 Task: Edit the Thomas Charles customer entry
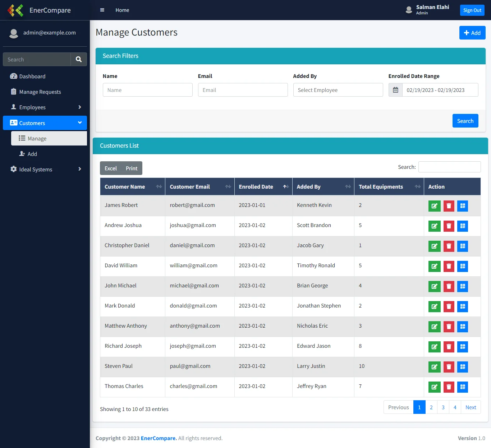pyautogui.click(x=434, y=387)
